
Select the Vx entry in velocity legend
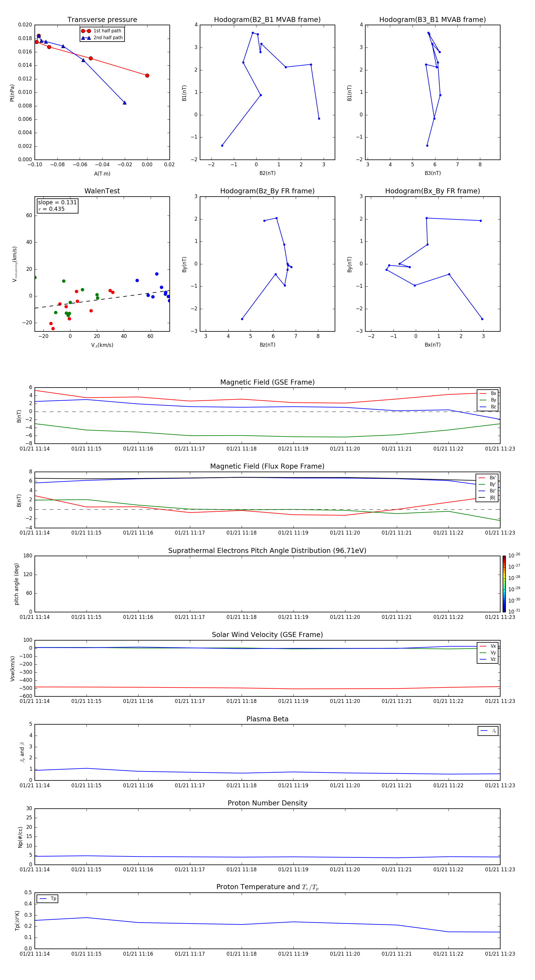click(x=488, y=646)
